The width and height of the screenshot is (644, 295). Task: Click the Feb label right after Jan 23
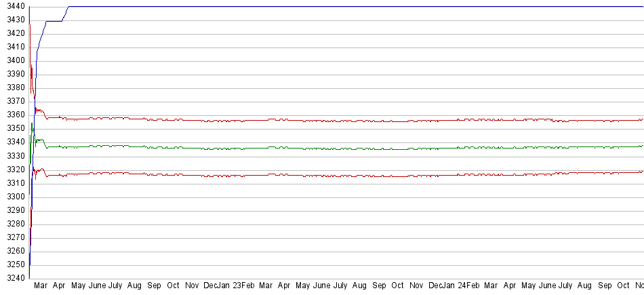[x=248, y=286]
